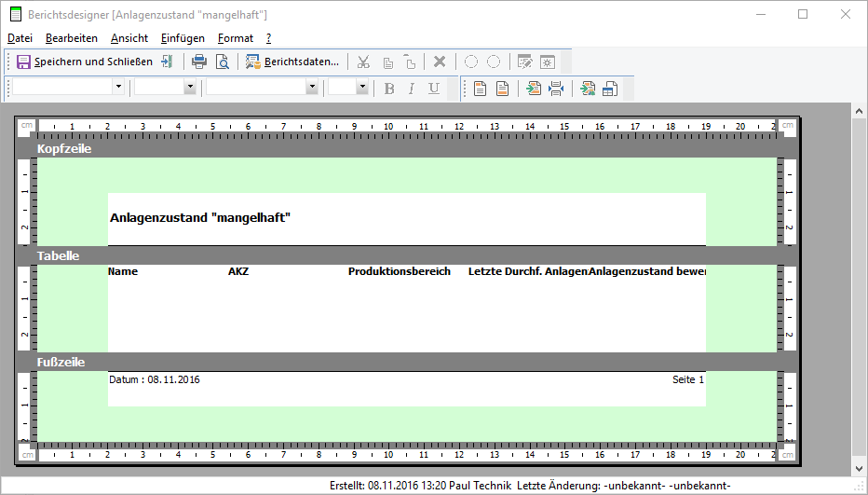Select the Anlagenzustand bewer column header

(647, 271)
